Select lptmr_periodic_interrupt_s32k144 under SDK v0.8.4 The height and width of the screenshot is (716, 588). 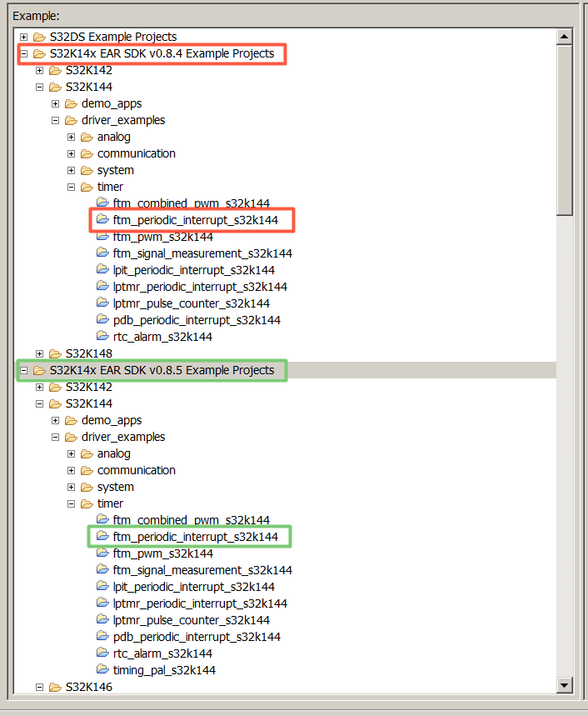pyautogui.click(x=200, y=287)
